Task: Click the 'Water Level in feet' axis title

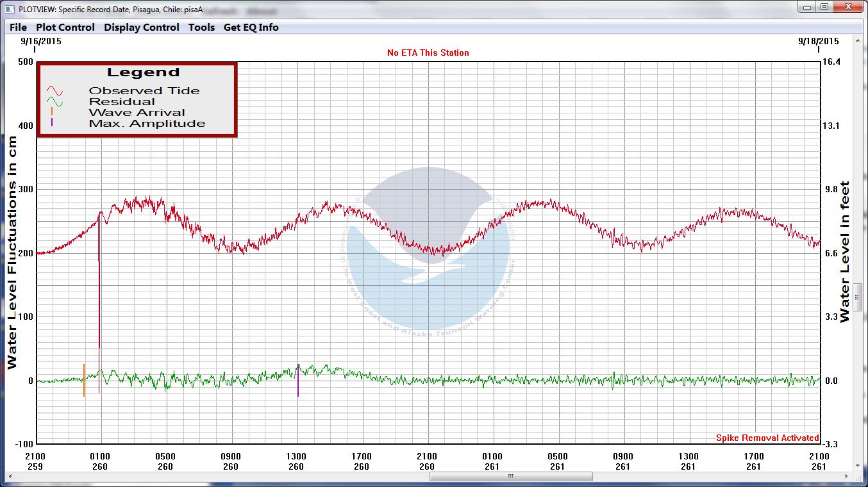Action: pyautogui.click(x=844, y=252)
